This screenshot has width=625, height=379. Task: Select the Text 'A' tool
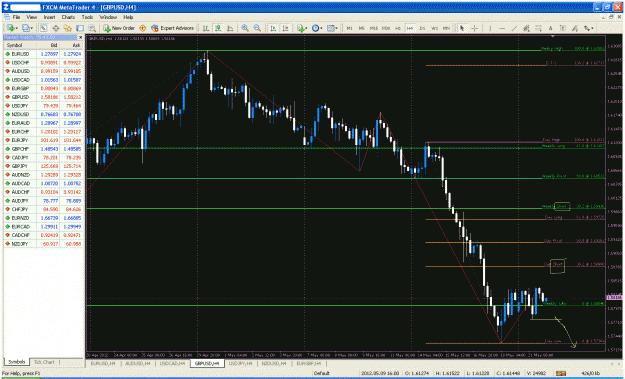tap(550, 28)
